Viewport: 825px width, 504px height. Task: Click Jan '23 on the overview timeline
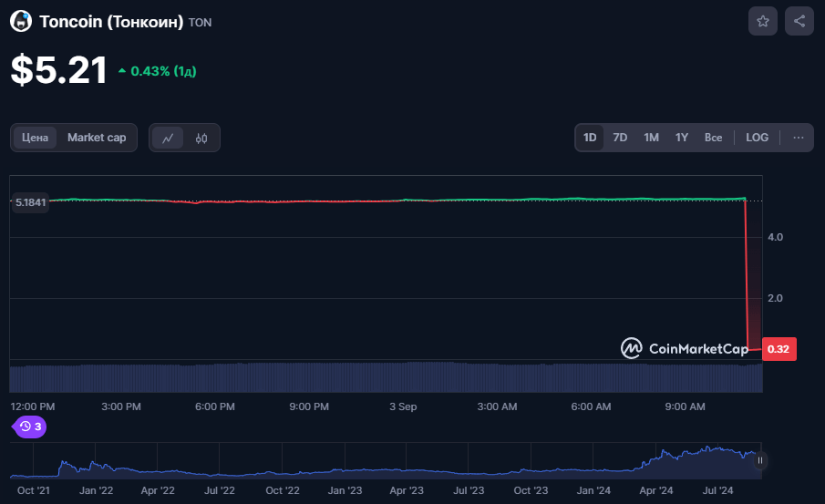(x=345, y=490)
